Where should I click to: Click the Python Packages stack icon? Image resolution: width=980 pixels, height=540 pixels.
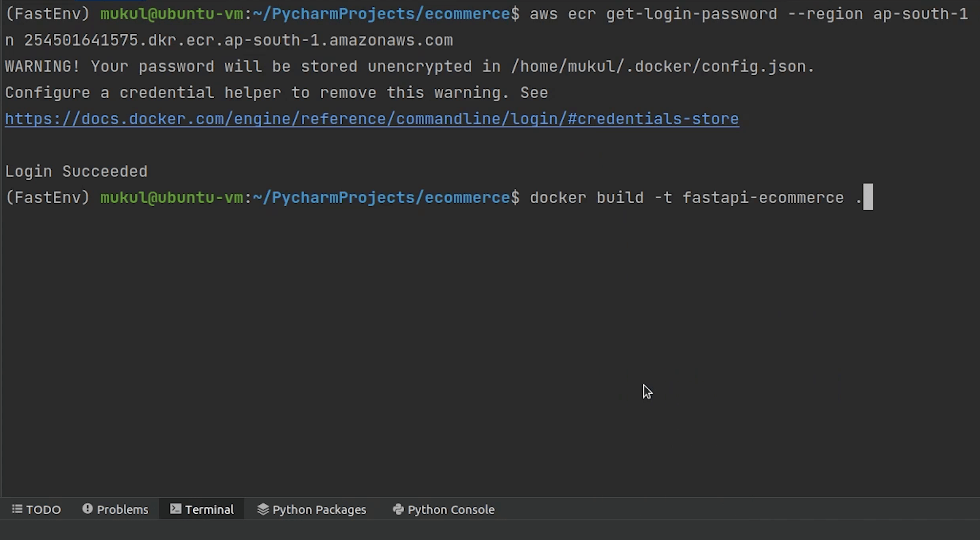(263, 509)
